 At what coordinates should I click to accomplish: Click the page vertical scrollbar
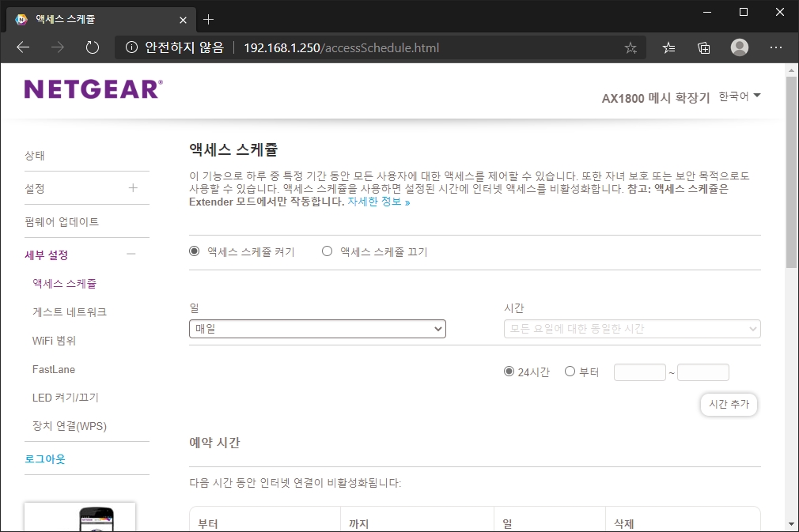[x=791, y=173]
